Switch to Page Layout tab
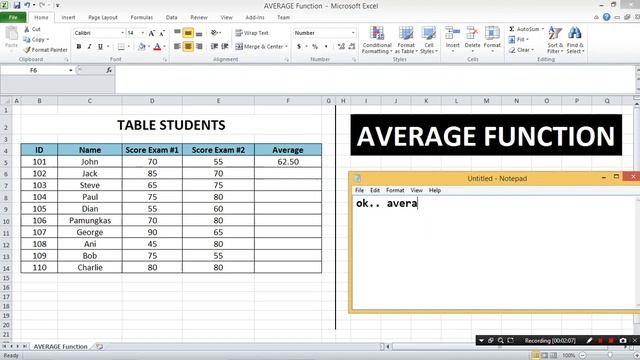Image resolution: width=640 pixels, height=360 pixels. tap(103, 18)
